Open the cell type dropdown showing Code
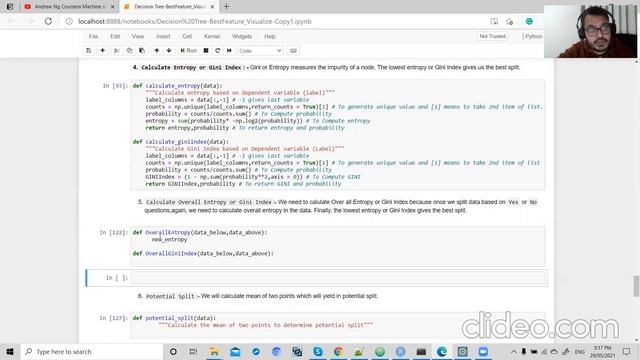 (260, 51)
